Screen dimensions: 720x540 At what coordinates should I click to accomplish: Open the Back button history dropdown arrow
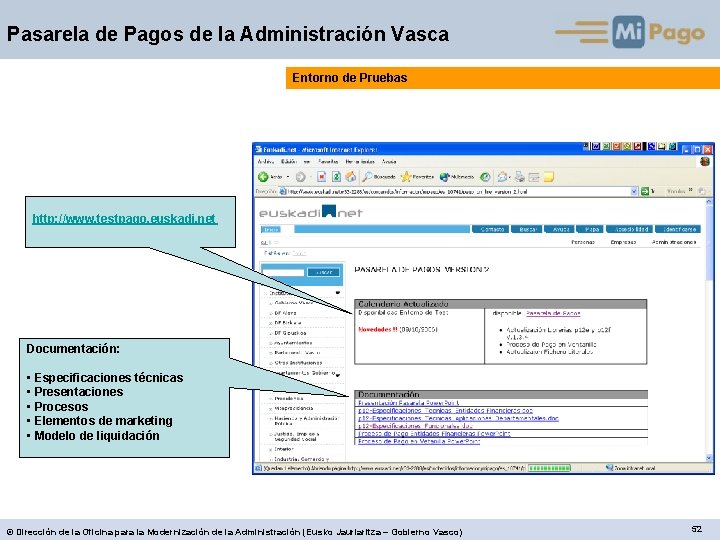tap(288, 177)
